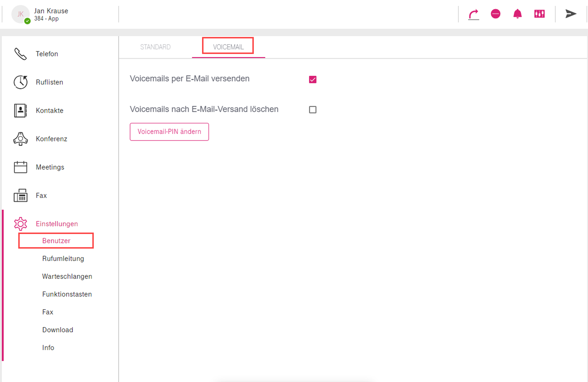Viewport: 588px width, 382px height.
Task: Open Ruflisten via the clock icon
Action: point(21,82)
